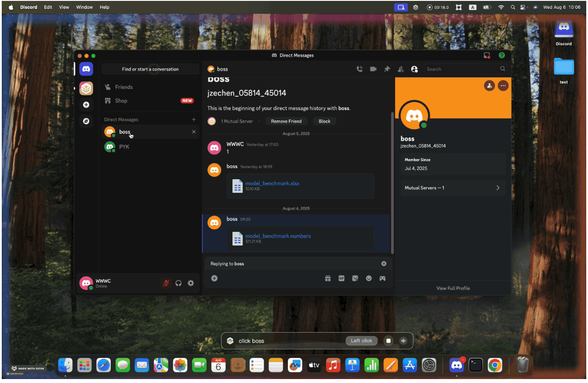Open more options menu on profile banner
Image resolution: width=588 pixels, height=383 pixels.
503,86
